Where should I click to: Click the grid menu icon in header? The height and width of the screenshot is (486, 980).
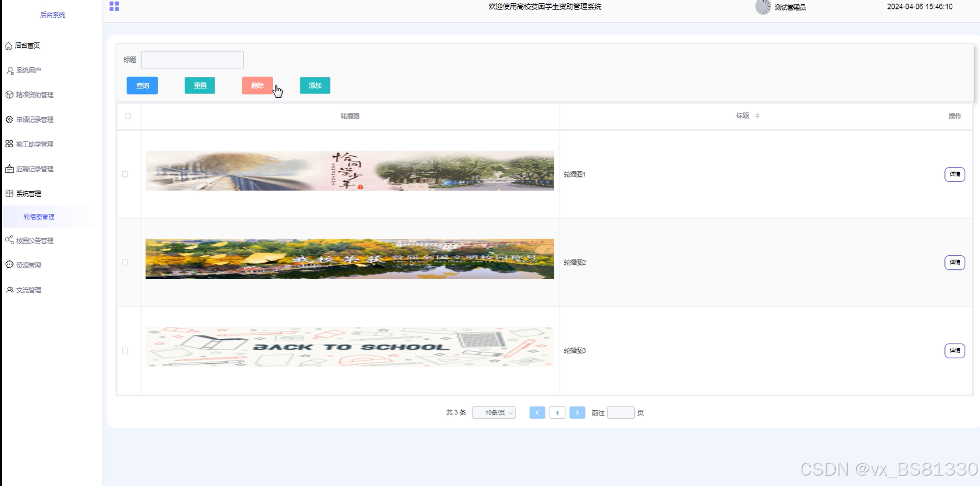(114, 6)
